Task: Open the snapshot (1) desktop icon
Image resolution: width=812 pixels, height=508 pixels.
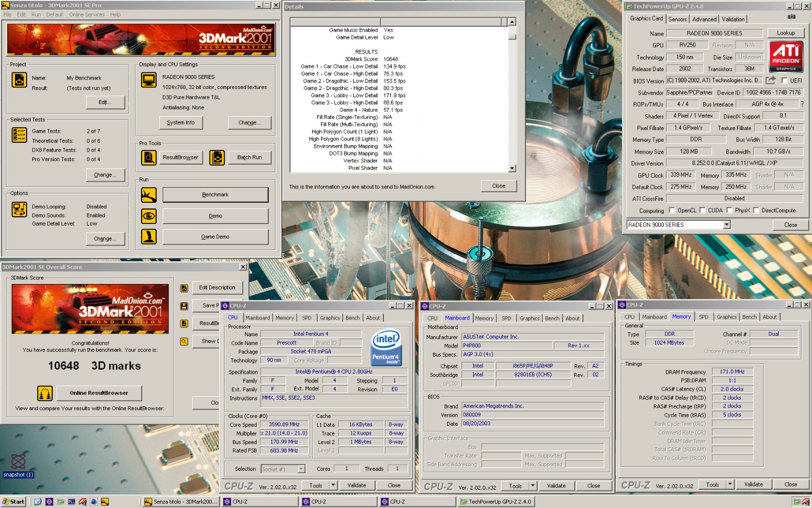Action: 18,466
